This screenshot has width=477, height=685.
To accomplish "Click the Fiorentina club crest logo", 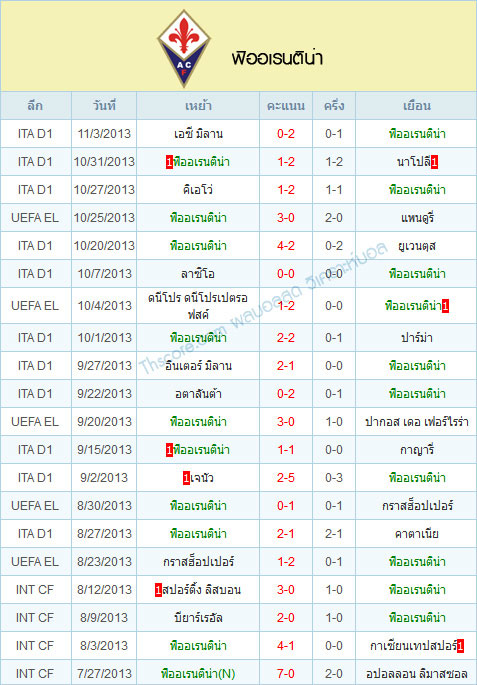I will [184, 48].
